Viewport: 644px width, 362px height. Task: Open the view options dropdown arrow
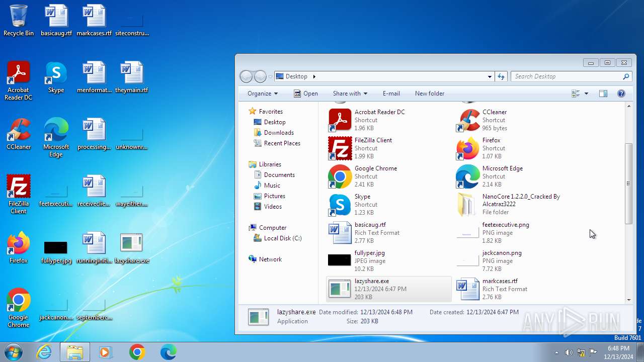pos(586,94)
